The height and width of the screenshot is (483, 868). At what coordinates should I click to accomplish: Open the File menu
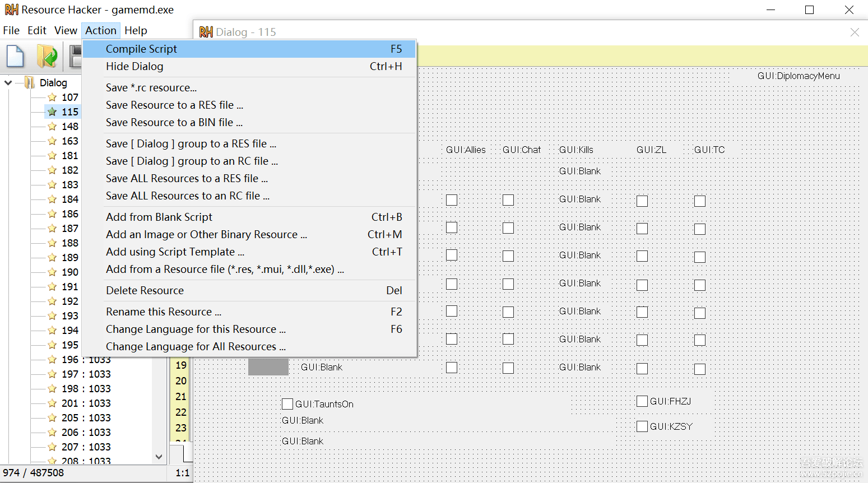[x=11, y=30]
